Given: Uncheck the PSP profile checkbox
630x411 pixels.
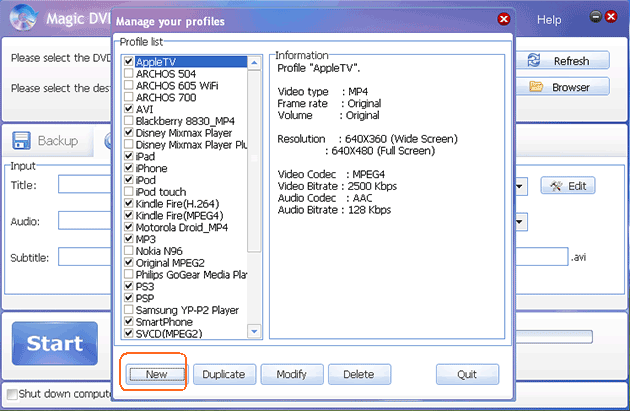Looking at the screenshot, I should [x=129, y=298].
